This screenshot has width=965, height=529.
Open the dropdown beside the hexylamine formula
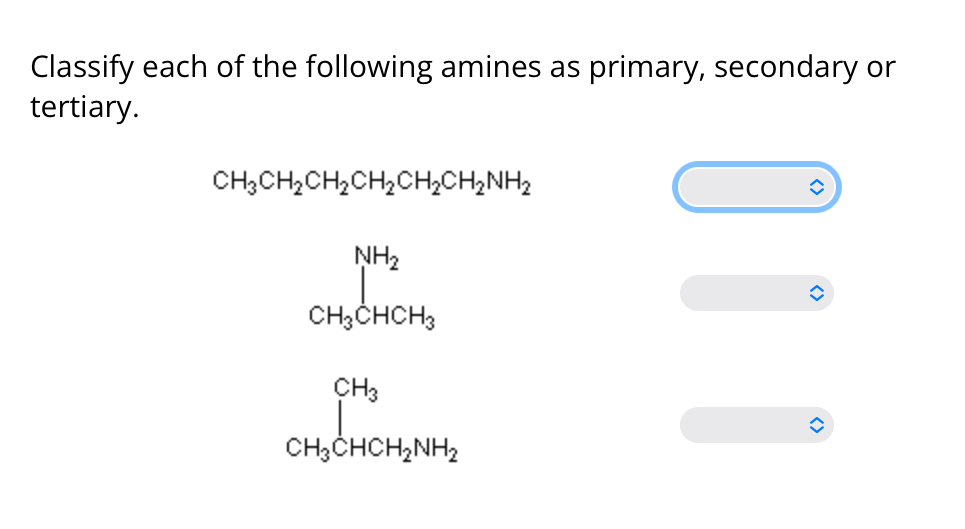[756, 187]
